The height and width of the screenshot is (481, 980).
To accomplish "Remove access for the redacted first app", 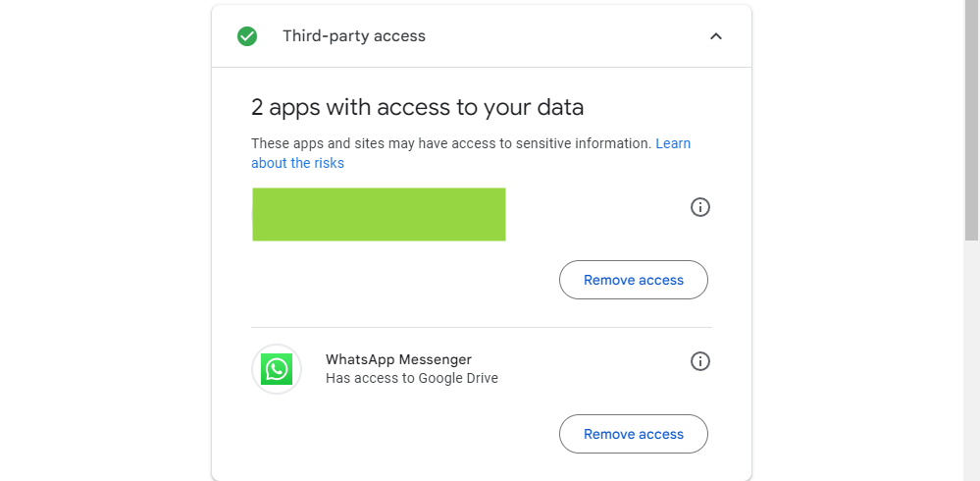I will tap(634, 280).
